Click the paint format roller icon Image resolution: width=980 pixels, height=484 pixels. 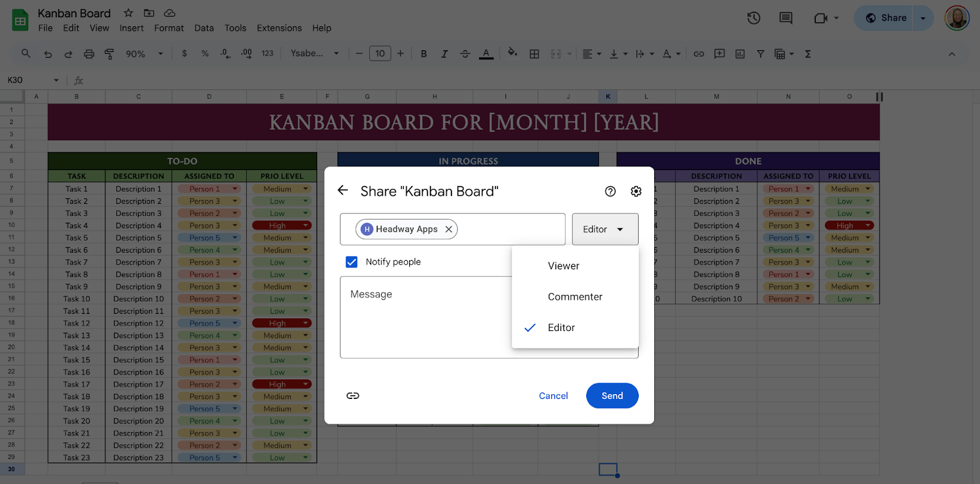[110, 54]
